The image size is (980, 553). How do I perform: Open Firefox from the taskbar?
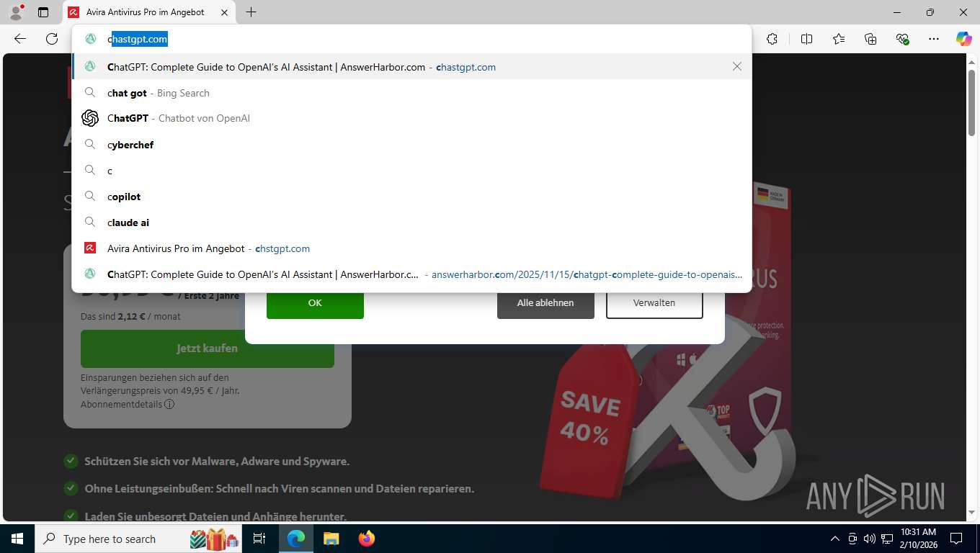click(367, 539)
